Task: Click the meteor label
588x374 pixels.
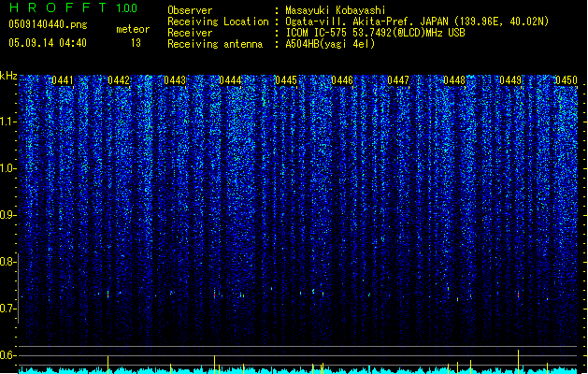Action: [x=133, y=29]
